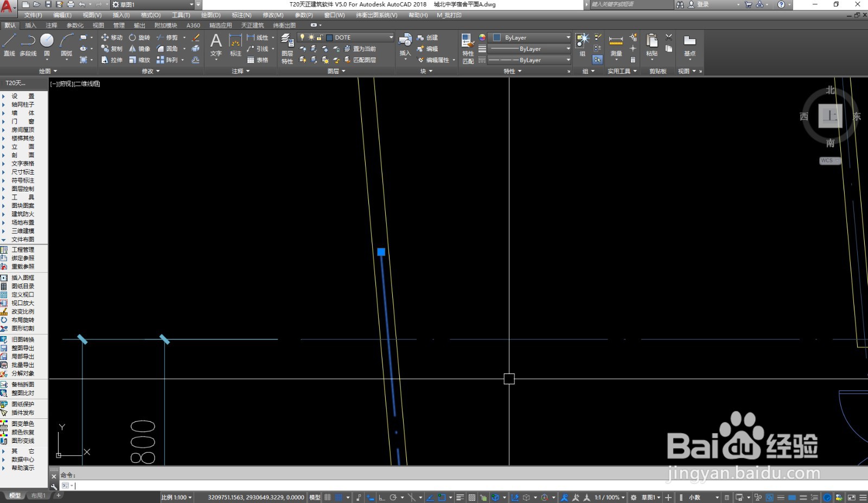Viewport: 868px width, 503px height.
Task: Click the Trim (修剪) tool
Action: (x=167, y=37)
